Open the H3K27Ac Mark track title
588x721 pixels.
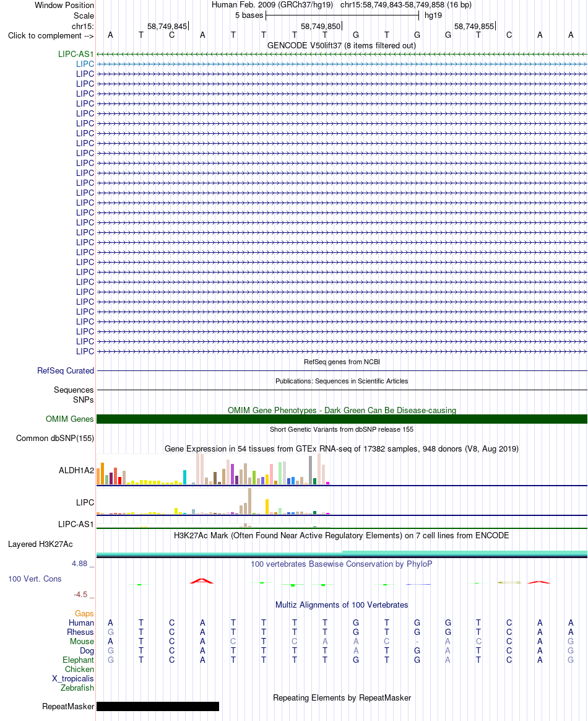[342, 536]
